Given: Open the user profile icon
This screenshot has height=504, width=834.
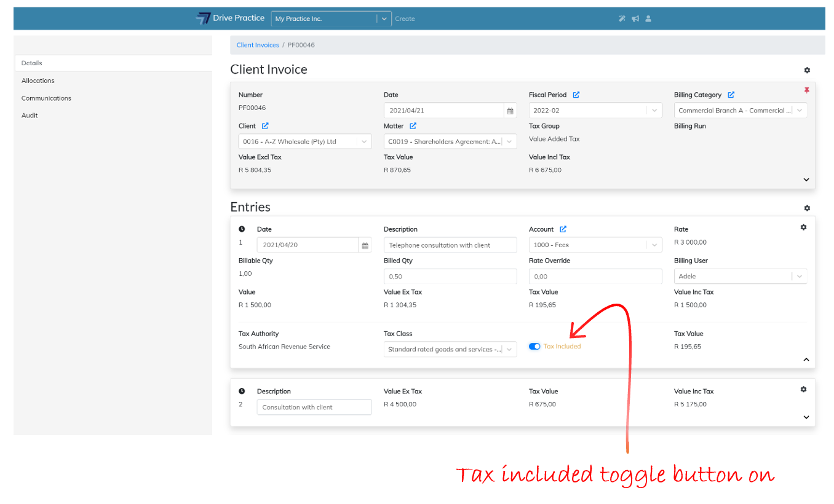Looking at the screenshot, I should click(648, 18).
